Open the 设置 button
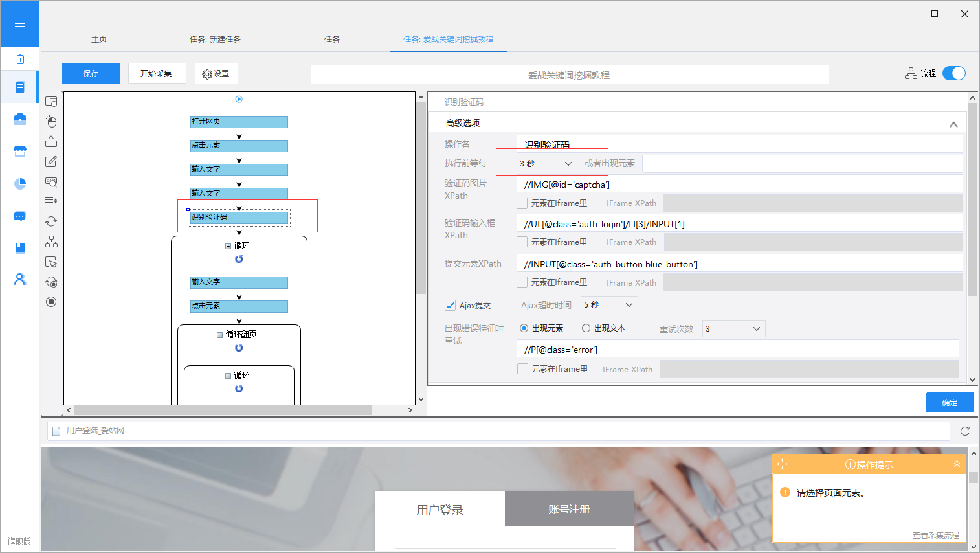The height and width of the screenshot is (553, 980). pos(216,73)
